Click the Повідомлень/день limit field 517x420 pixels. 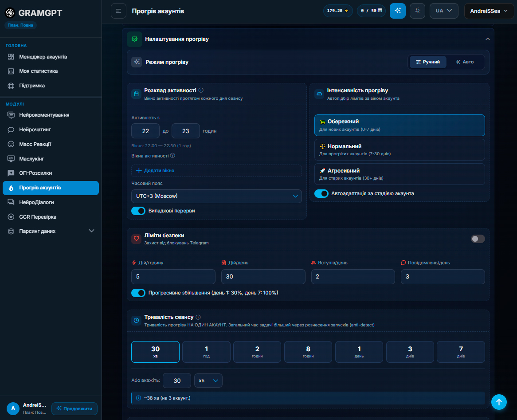click(443, 276)
